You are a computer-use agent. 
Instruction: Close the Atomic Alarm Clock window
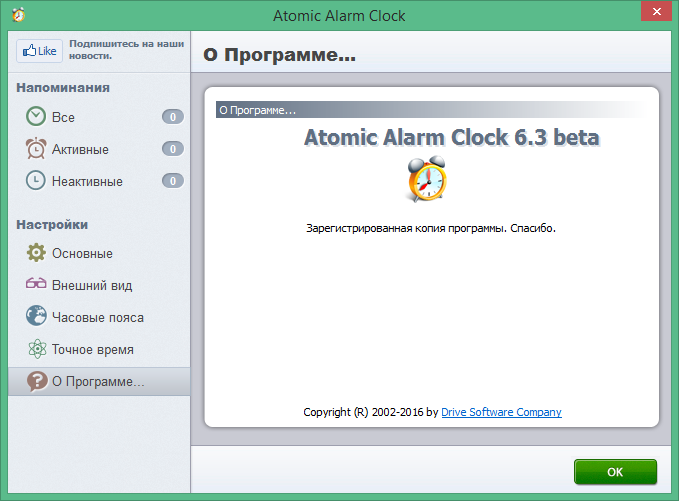pos(656,11)
